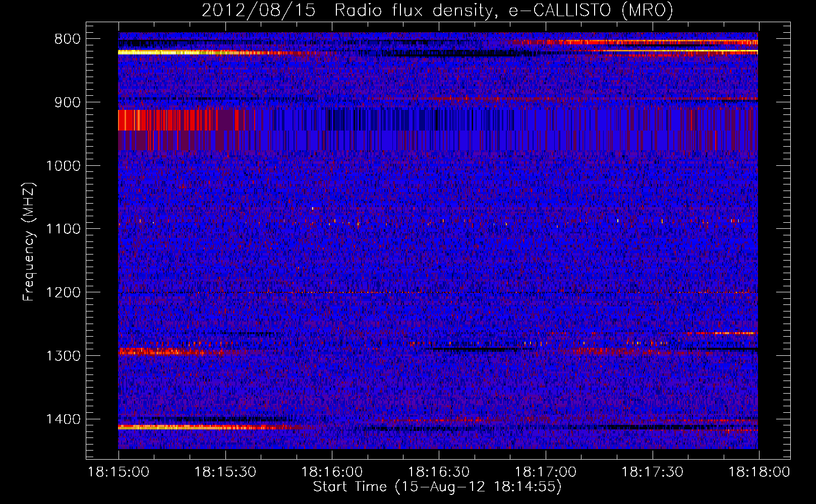
Task: Click the 18:16:00 time tick label
Action: pyautogui.click(x=332, y=472)
